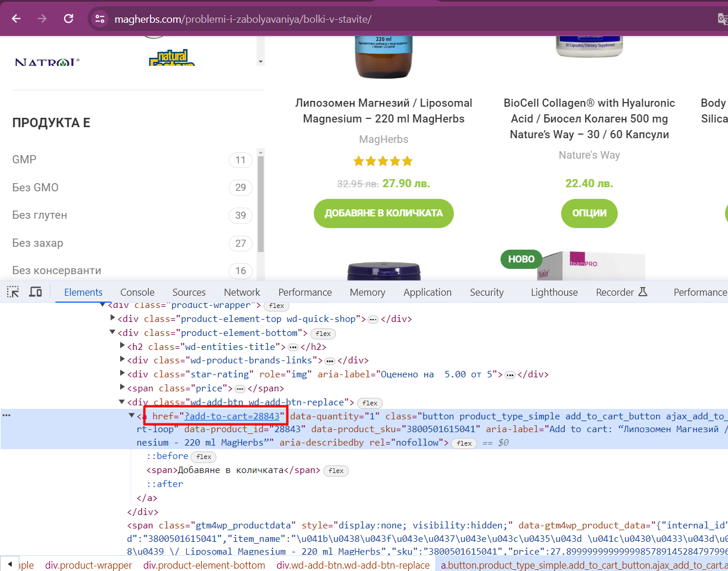728x571 pixels.
Task: Expand the product-element-top div node
Action: coord(113,318)
